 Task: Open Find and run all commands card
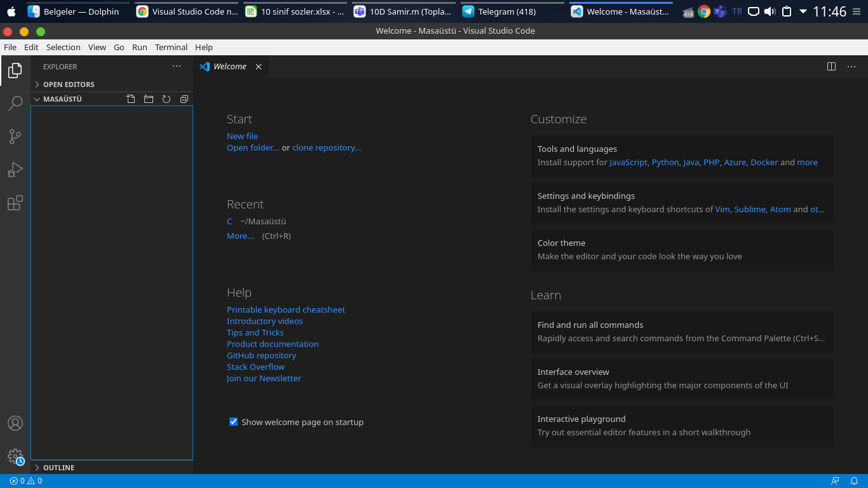[x=682, y=332]
